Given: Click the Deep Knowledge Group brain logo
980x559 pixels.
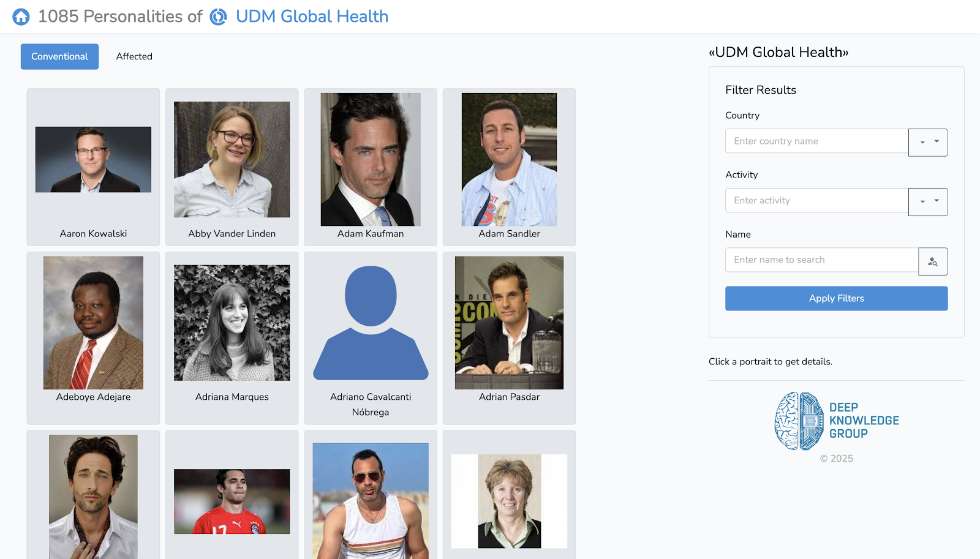Looking at the screenshot, I should [x=799, y=421].
